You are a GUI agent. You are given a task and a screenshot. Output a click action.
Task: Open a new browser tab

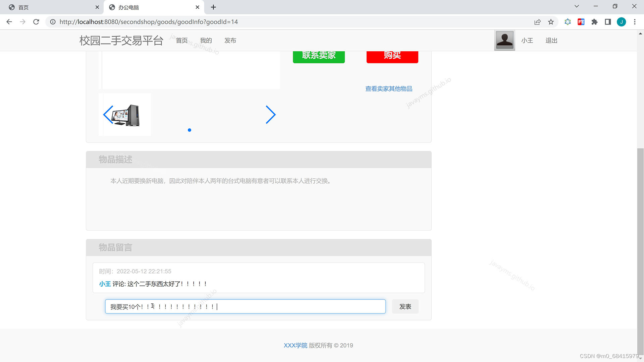pos(213,7)
